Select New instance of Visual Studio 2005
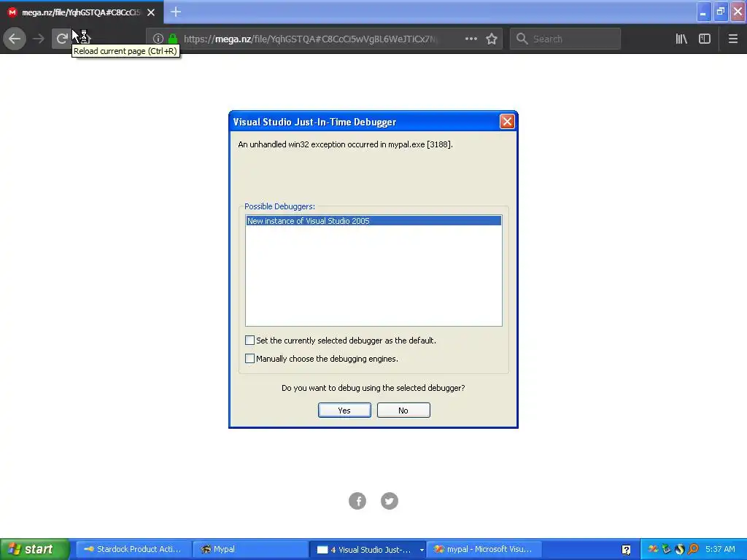Image resolution: width=747 pixels, height=560 pixels. [373, 221]
